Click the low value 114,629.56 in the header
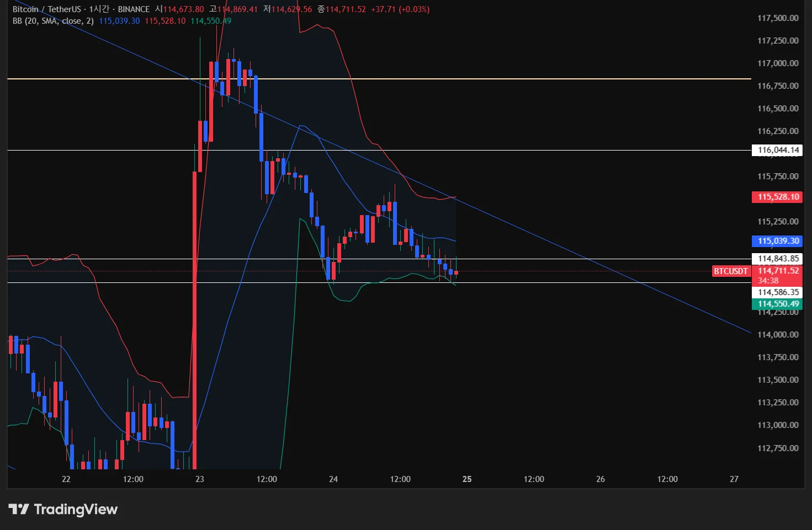Image resolution: width=812 pixels, height=530 pixels. [x=291, y=9]
